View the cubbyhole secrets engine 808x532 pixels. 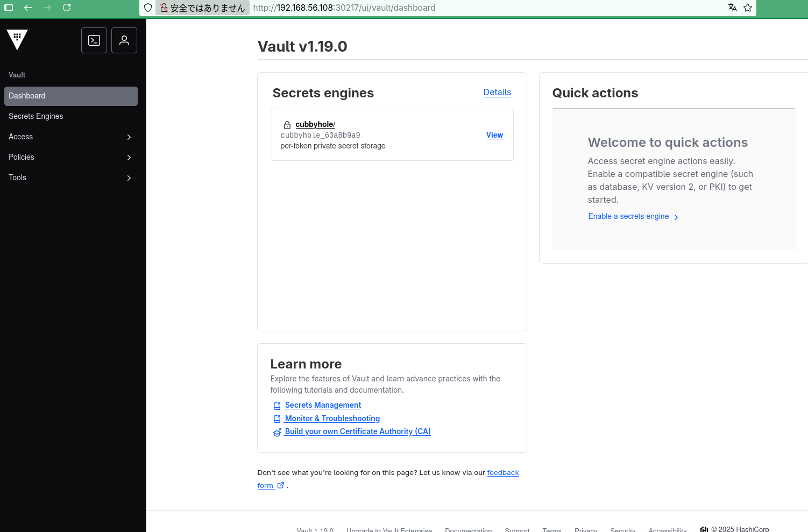coord(494,135)
